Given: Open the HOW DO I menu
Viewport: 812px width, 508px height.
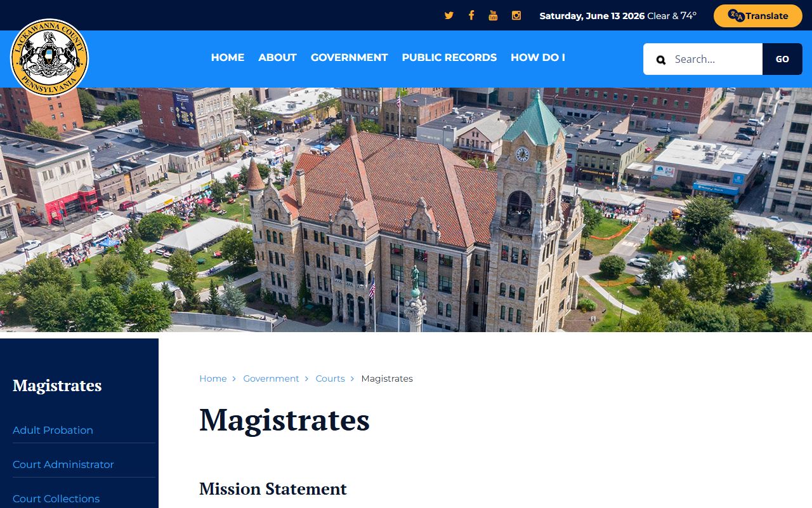Looking at the screenshot, I should tap(538, 57).
